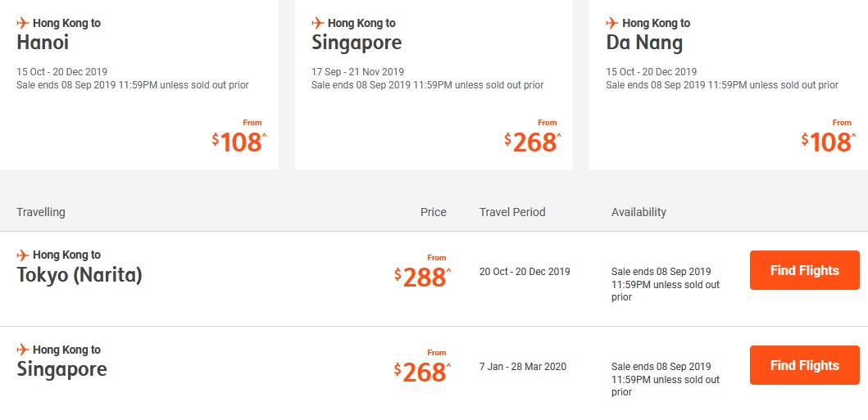This screenshot has height=420, width=868.
Task: Click the Travel Period column header
Action: [512, 212]
